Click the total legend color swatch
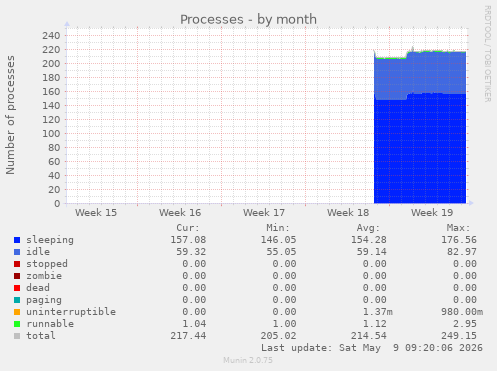497x371 pixels. [x=17, y=336]
